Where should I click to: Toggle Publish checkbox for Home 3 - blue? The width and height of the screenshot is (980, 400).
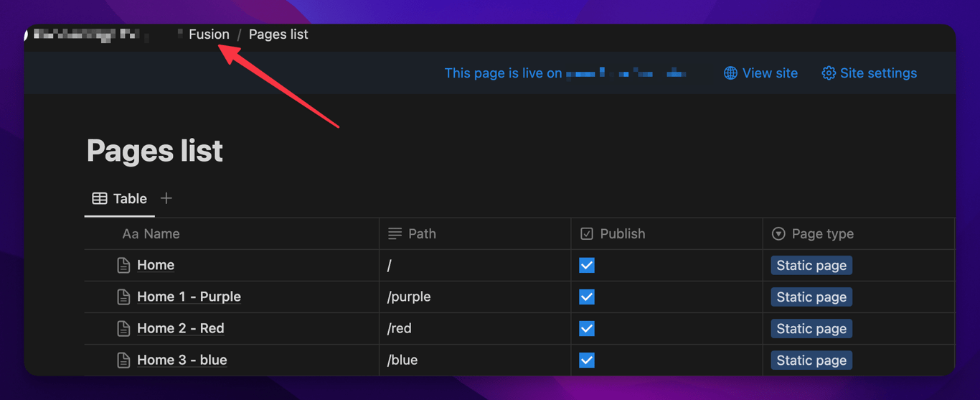587,361
